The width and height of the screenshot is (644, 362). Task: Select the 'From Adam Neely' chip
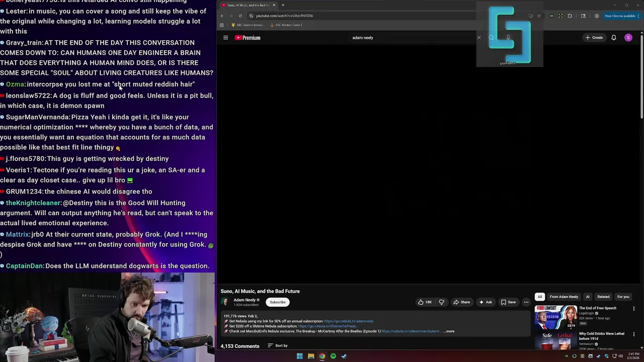564,297
